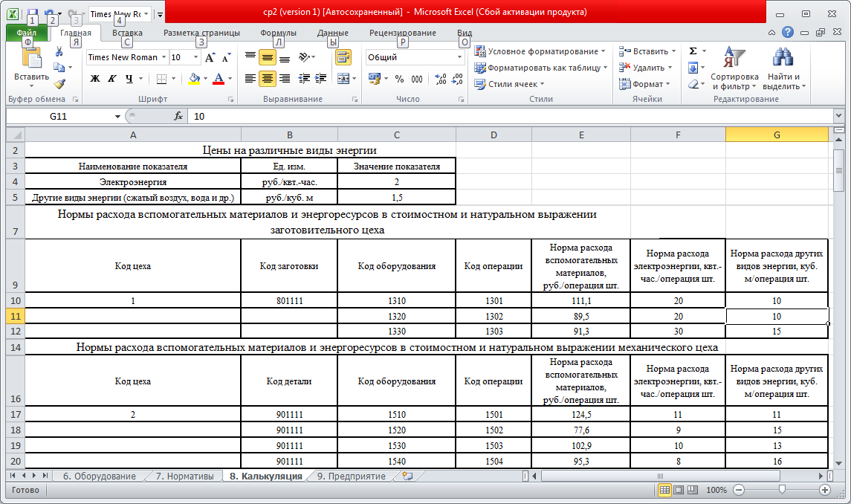Open the number format dropdown Общий

(x=459, y=57)
